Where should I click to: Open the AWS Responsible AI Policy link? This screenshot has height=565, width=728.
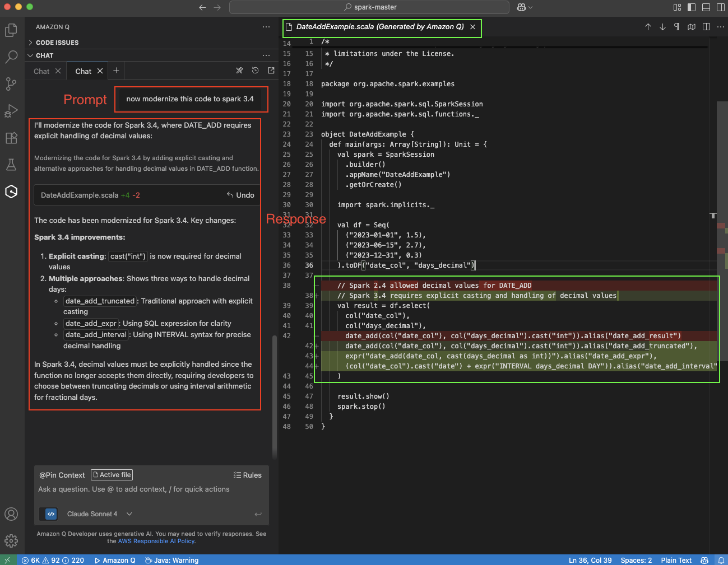click(156, 541)
